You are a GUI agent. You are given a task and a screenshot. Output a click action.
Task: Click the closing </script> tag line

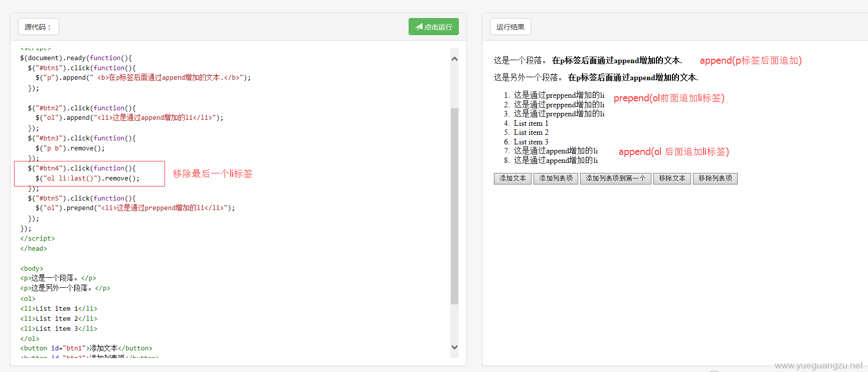click(x=38, y=238)
